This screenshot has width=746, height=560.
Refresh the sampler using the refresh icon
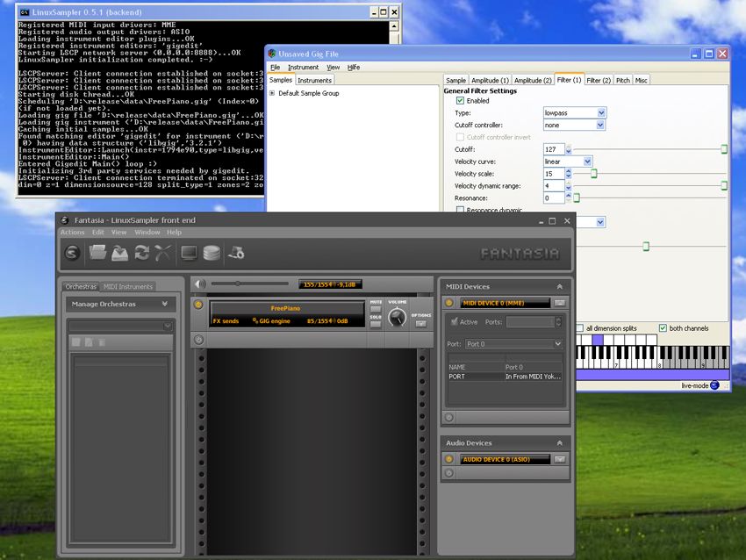coord(140,252)
